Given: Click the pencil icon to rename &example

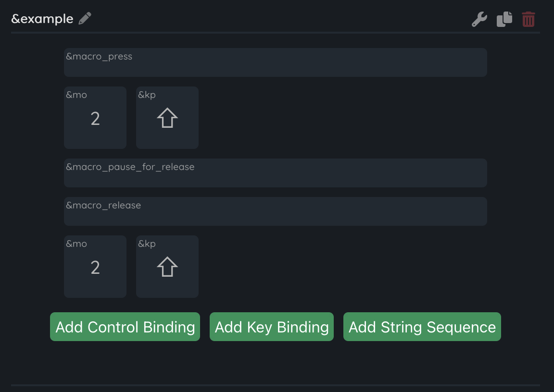Looking at the screenshot, I should click(x=85, y=19).
